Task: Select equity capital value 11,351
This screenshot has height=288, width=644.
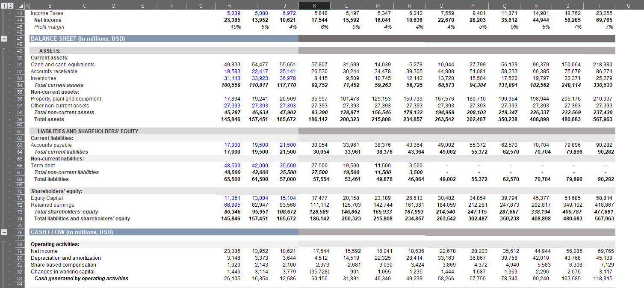Action: pos(232,198)
